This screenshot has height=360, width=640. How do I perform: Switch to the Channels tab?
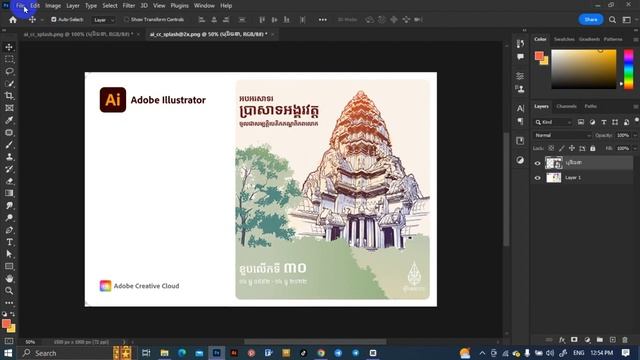(566, 106)
